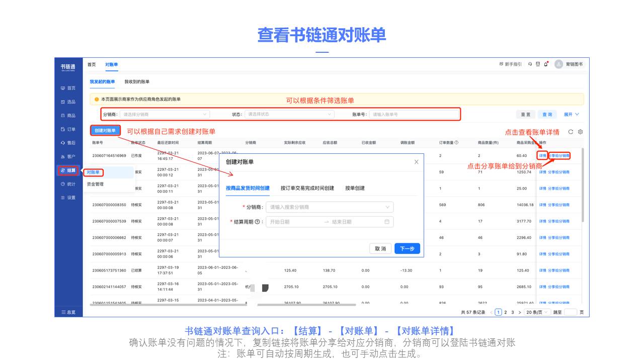Image resolution: width=644 pixels, height=362 pixels.
Task: Open 详情 for the 3177.70 row
Action: pyautogui.click(x=542, y=221)
